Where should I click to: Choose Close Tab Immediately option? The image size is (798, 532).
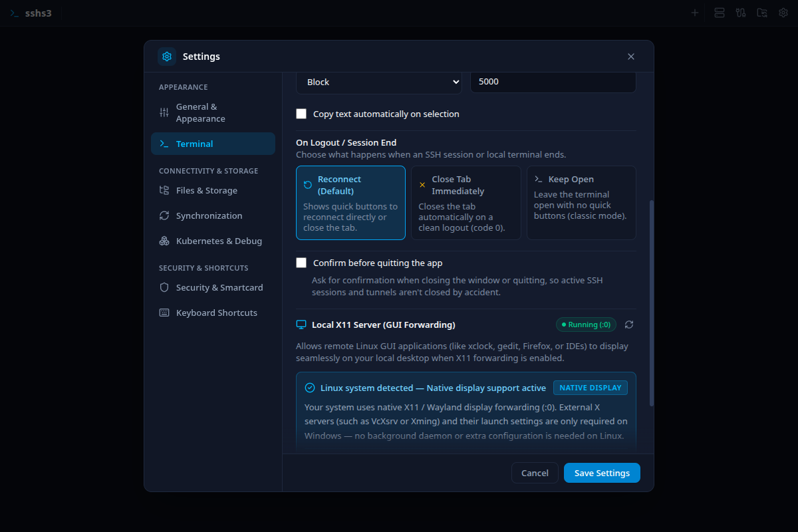coord(465,203)
